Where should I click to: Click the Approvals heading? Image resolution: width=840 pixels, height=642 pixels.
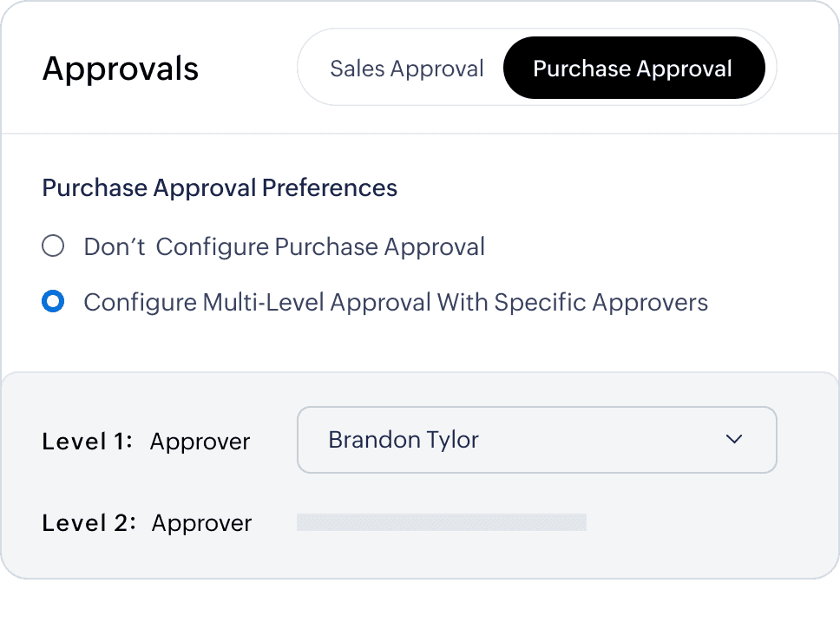121,69
